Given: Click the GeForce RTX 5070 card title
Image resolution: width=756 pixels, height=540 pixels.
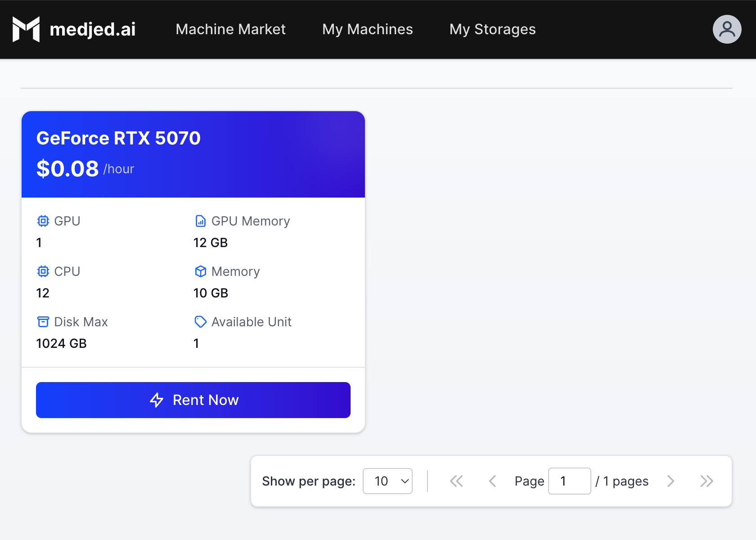Looking at the screenshot, I should click(118, 138).
